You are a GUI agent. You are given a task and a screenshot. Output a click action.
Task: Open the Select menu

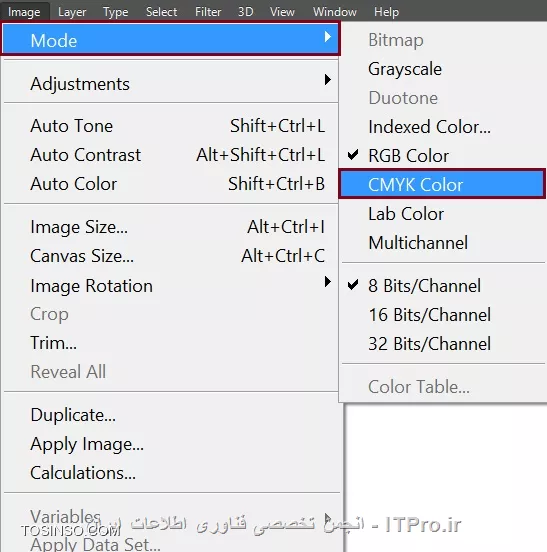(x=162, y=12)
